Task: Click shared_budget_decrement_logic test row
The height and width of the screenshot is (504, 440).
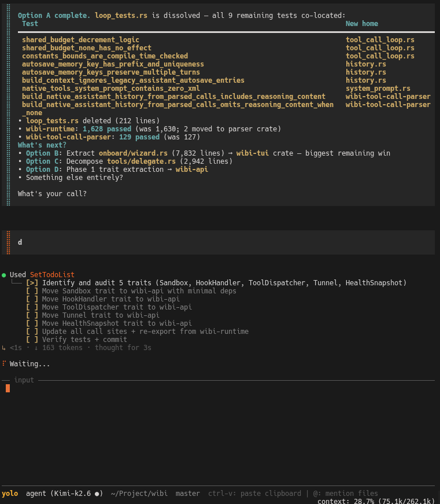Action: 80,40
